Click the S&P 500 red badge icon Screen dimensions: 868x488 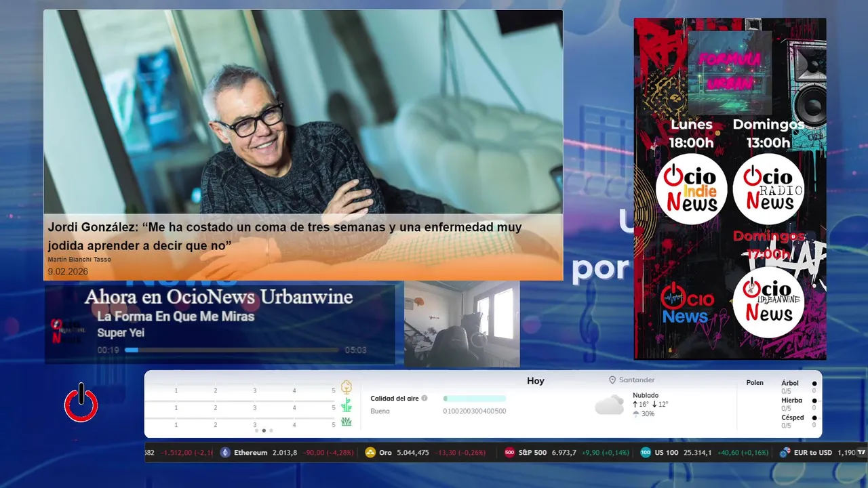pyautogui.click(x=510, y=453)
